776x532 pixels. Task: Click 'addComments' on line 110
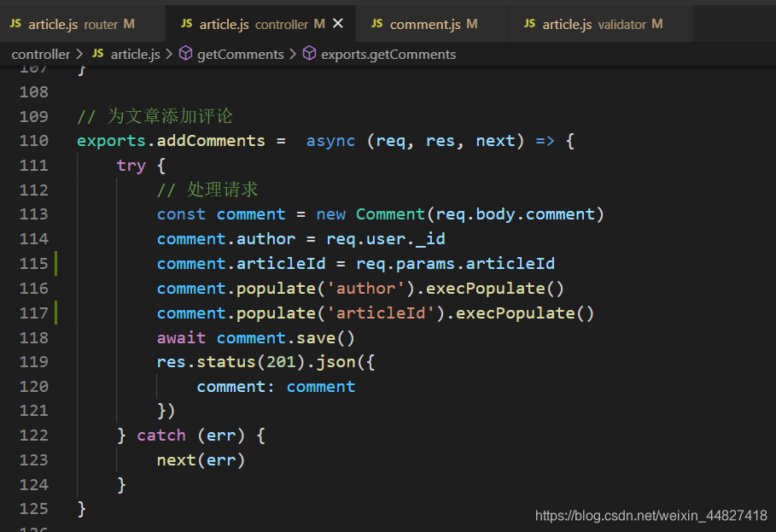(211, 141)
